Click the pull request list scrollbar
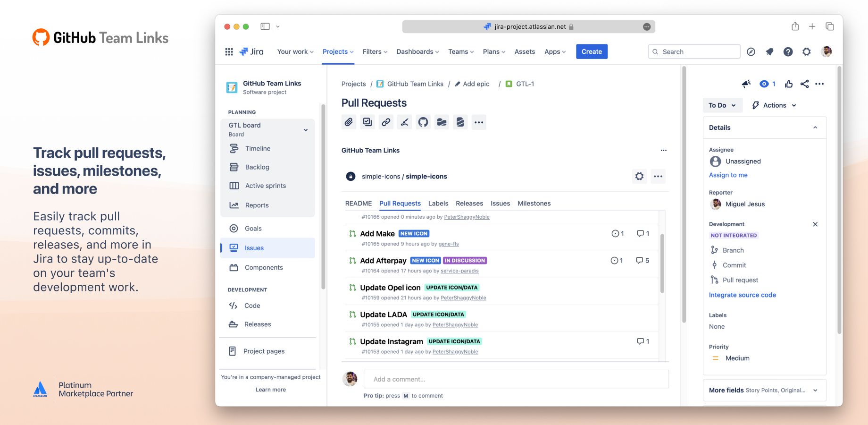The image size is (868, 425). (662, 263)
